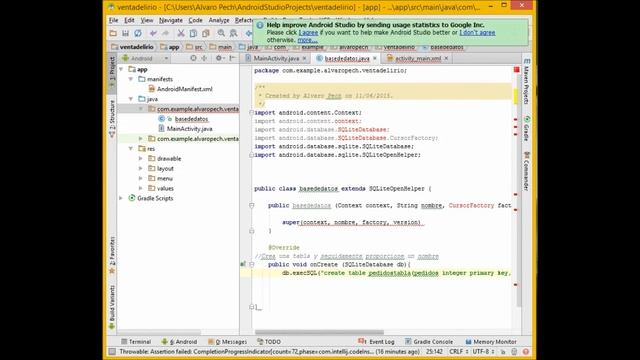This screenshot has height=360, width=640.
Task: Click the red error indicator atop editor gutter
Action: 516,70
